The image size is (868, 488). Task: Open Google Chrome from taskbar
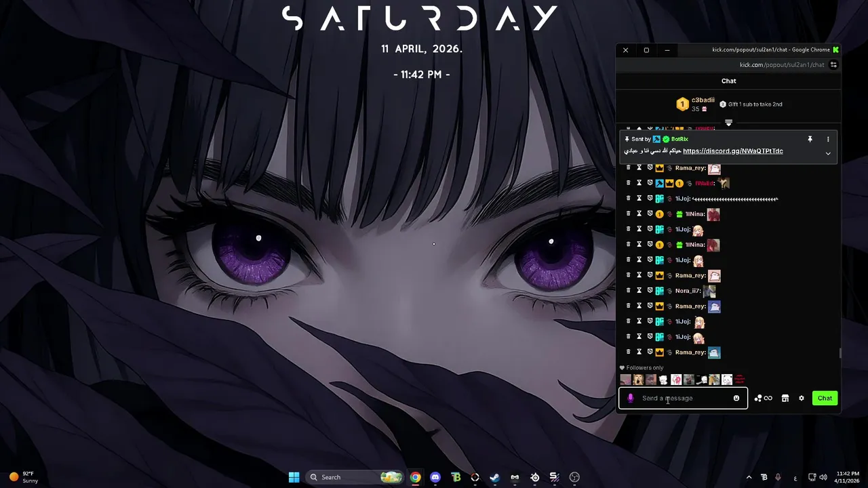415,477
